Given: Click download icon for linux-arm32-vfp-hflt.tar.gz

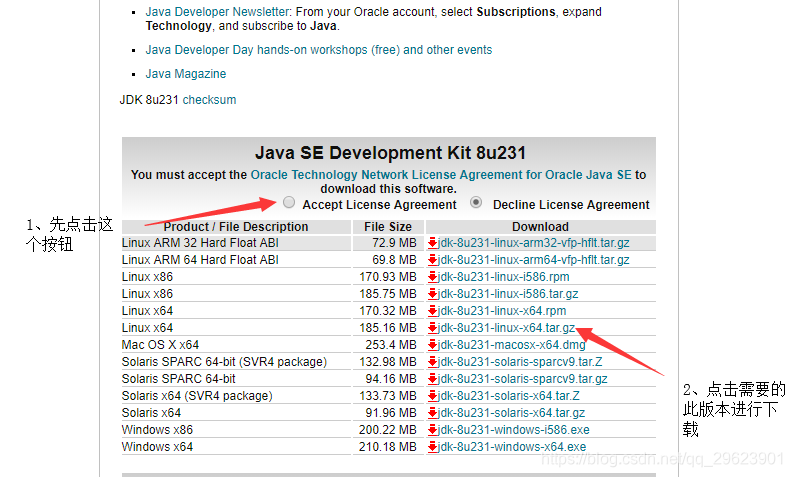Looking at the screenshot, I should [432, 243].
